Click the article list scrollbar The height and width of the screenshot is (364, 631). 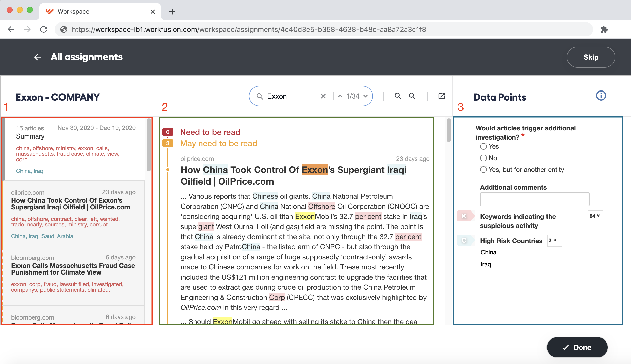(x=149, y=145)
